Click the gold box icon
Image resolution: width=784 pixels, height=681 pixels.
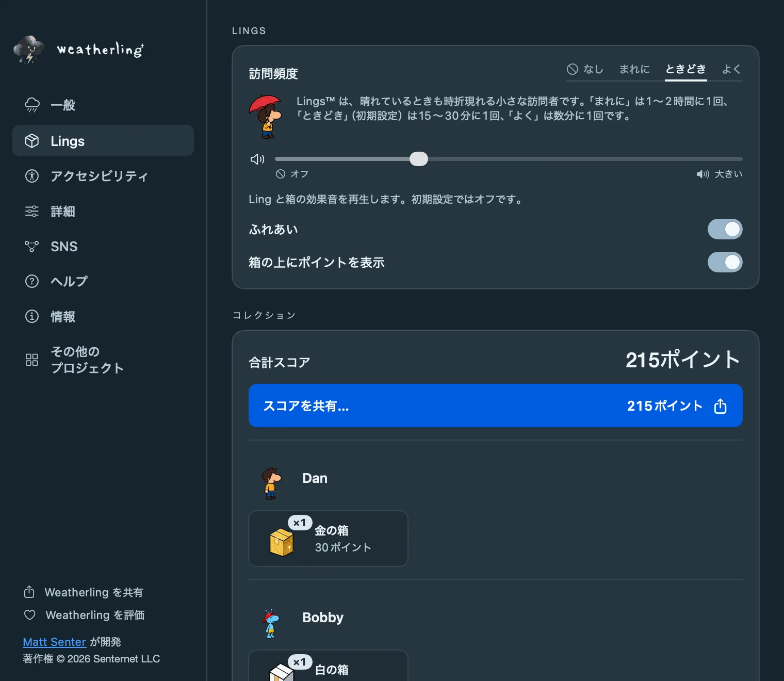click(x=282, y=542)
